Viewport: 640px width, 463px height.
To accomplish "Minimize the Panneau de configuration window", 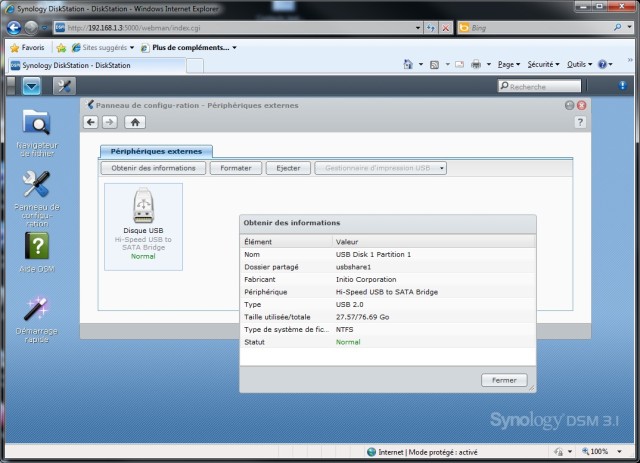I will tap(569, 105).
